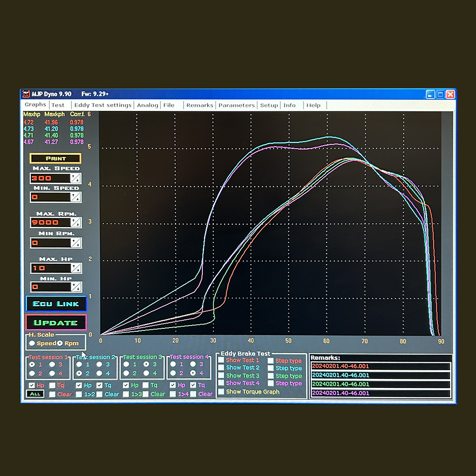Click the Print button

[x=56, y=159]
